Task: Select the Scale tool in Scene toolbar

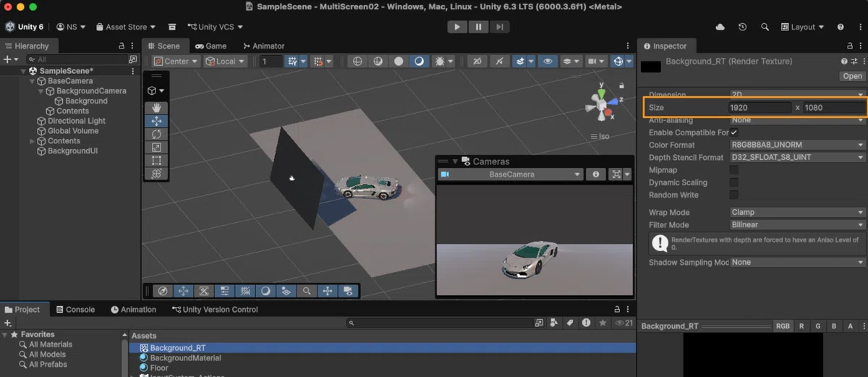Action: (157, 148)
